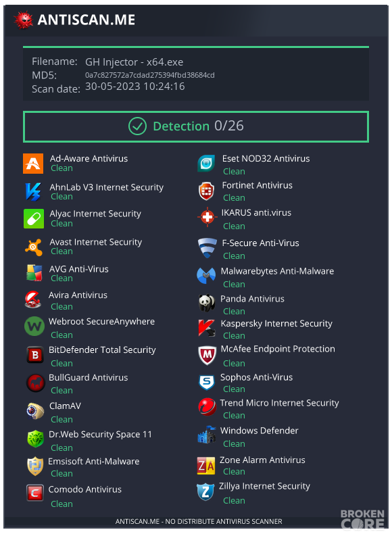392x534 pixels.
Task: Click the BullGuard Antivirus name
Action: tap(89, 377)
